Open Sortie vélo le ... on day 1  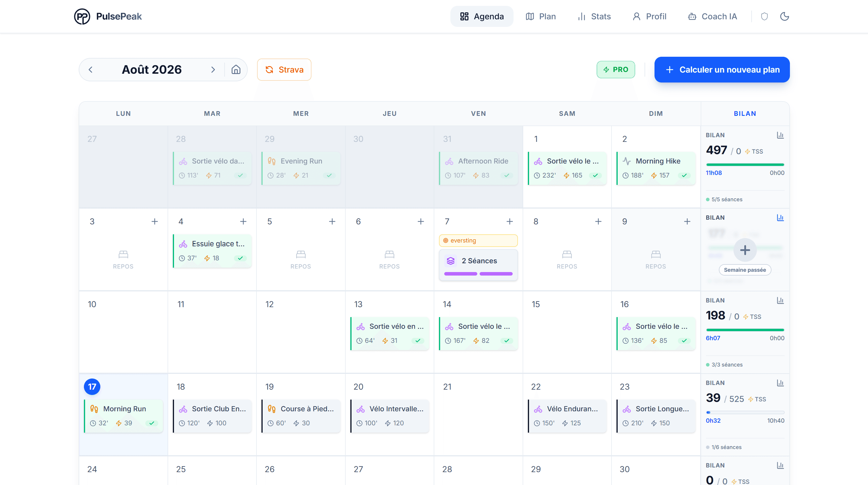[x=567, y=168]
